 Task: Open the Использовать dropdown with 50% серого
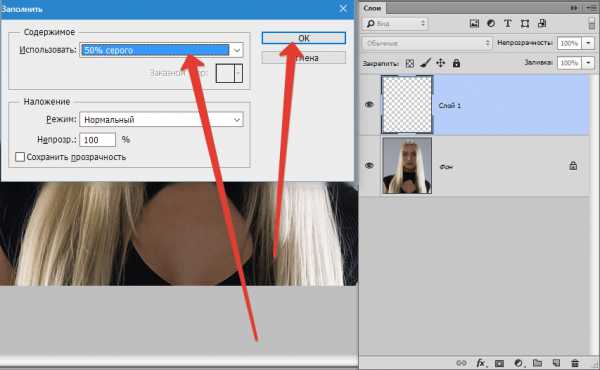[x=161, y=50]
